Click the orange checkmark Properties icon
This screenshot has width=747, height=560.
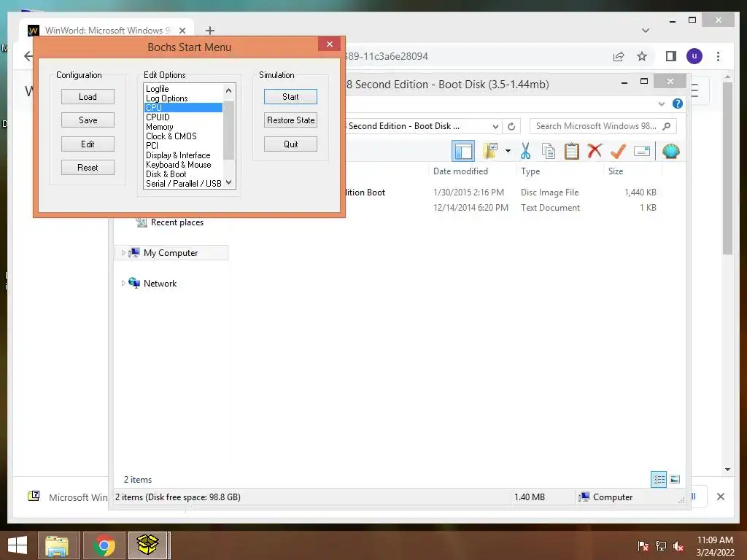click(618, 152)
